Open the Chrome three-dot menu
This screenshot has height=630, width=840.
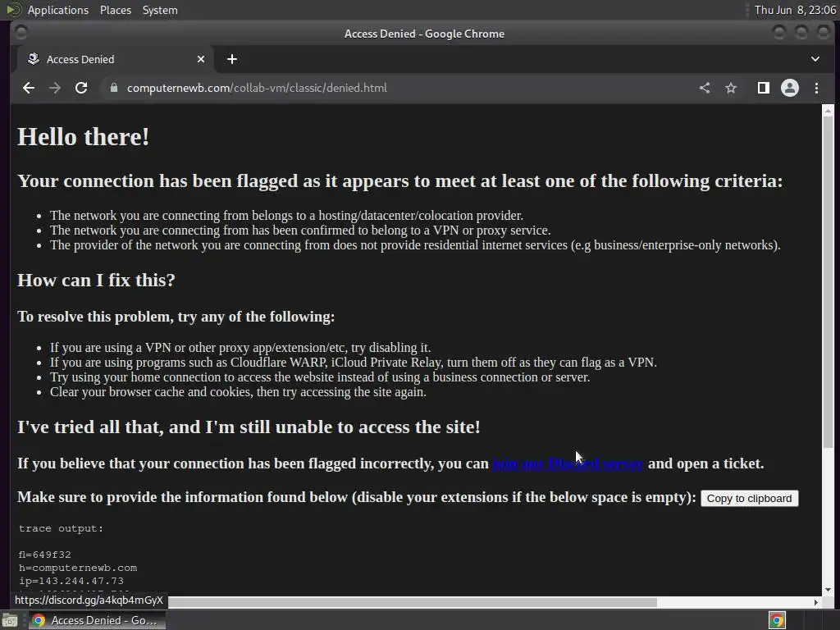(x=816, y=88)
